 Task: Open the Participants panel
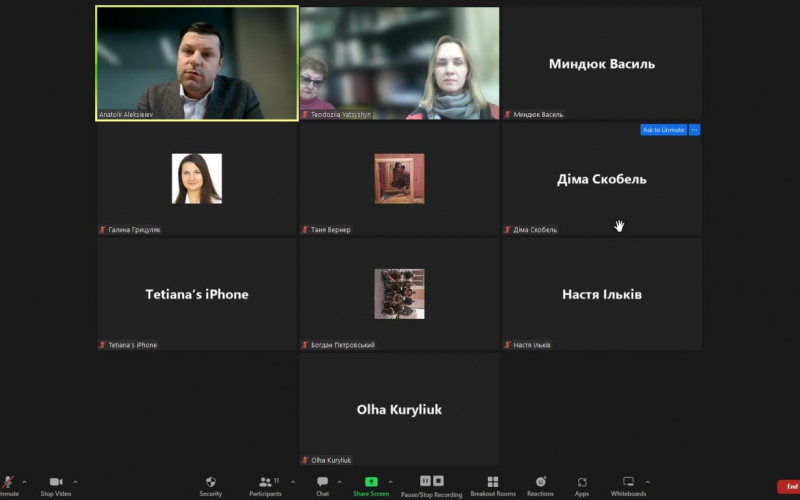click(265, 482)
